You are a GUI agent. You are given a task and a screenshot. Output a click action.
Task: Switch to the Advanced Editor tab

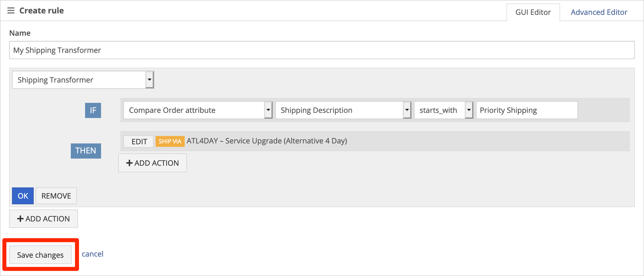[599, 12]
